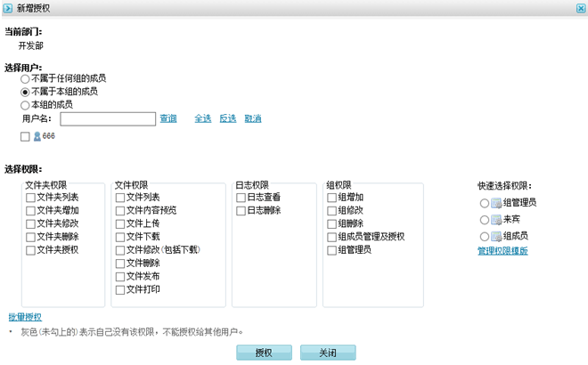This screenshot has height=365, width=588.
Task: Tick the checkbox for user 666
Action: (25, 136)
